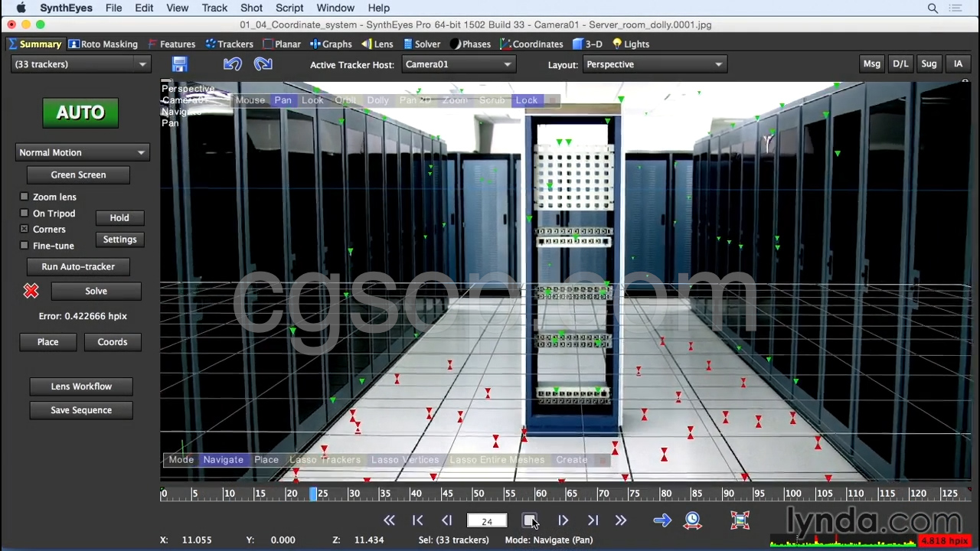This screenshot has height=551, width=980.
Task: Click Run Auto-tracker
Action: click(x=78, y=266)
